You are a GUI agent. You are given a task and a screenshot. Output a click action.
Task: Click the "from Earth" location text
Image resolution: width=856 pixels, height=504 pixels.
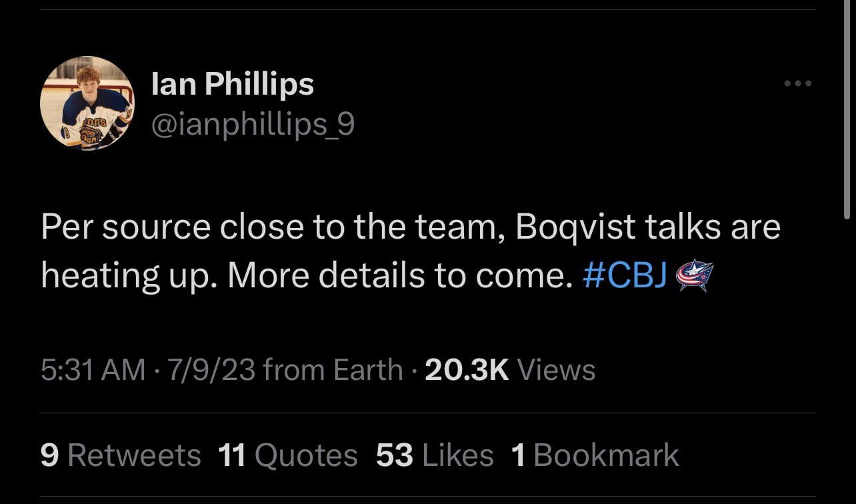click(333, 369)
